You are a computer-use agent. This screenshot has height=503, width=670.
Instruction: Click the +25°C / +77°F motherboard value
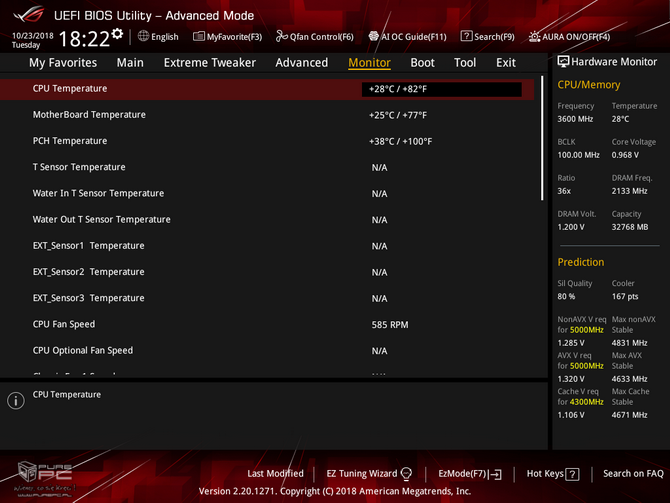[x=398, y=115]
